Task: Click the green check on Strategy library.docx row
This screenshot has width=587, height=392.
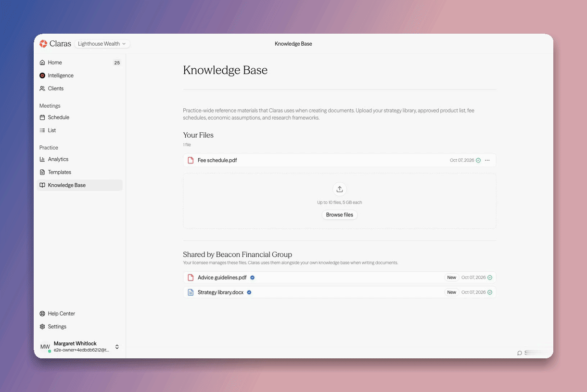Action: click(490, 292)
